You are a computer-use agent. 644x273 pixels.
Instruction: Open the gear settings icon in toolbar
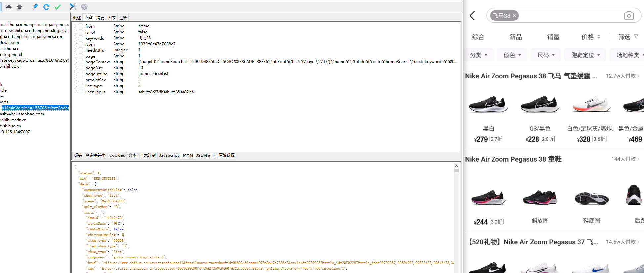click(x=84, y=7)
